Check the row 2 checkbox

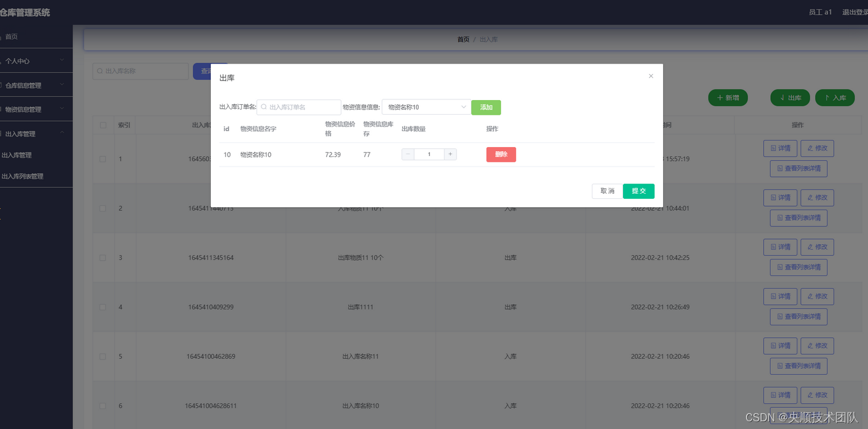point(103,208)
